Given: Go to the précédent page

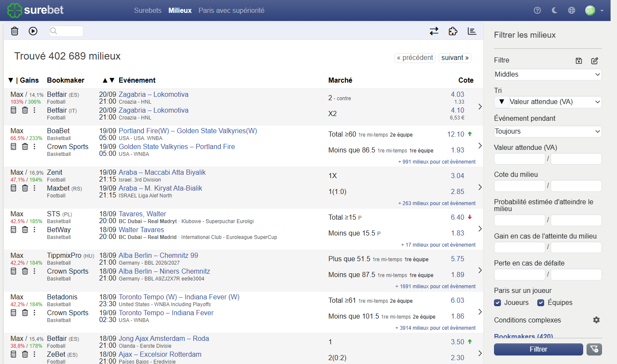Looking at the screenshot, I should click(415, 58).
